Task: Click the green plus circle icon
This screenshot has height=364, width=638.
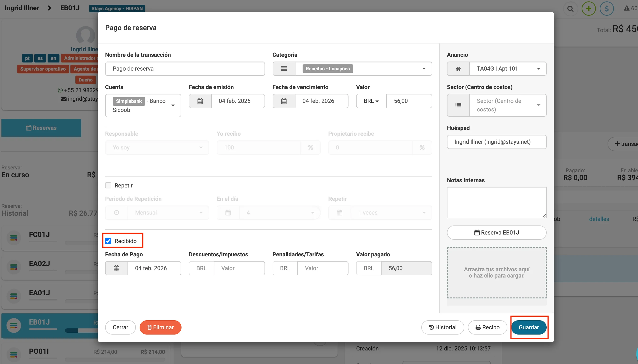Action: point(589,9)
